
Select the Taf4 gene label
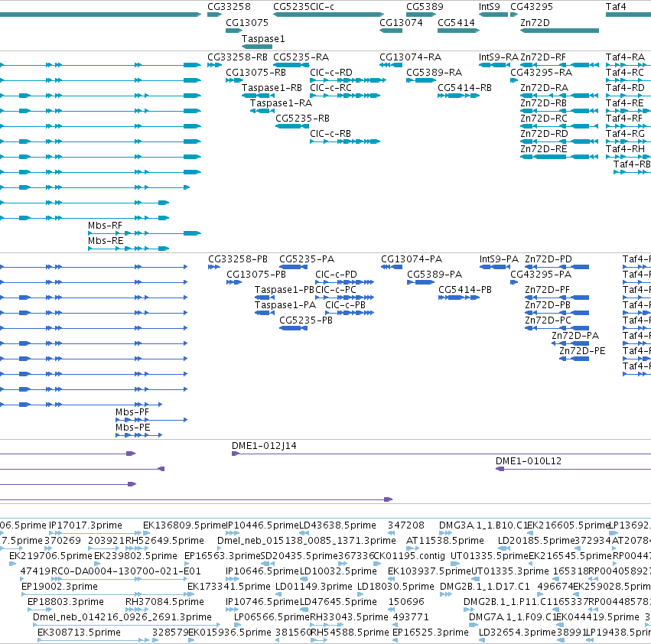pyautogui.click(x=615, y=7)
